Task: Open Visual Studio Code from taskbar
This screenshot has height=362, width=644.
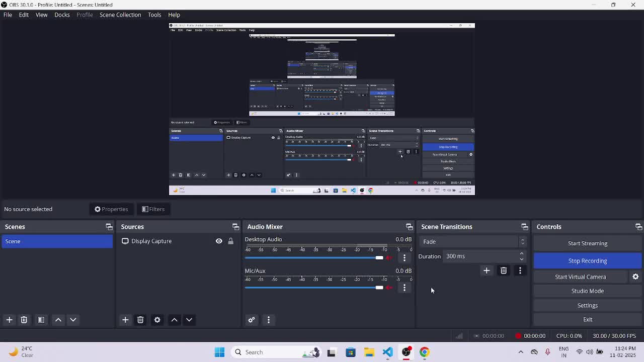Action: point(387,352)
